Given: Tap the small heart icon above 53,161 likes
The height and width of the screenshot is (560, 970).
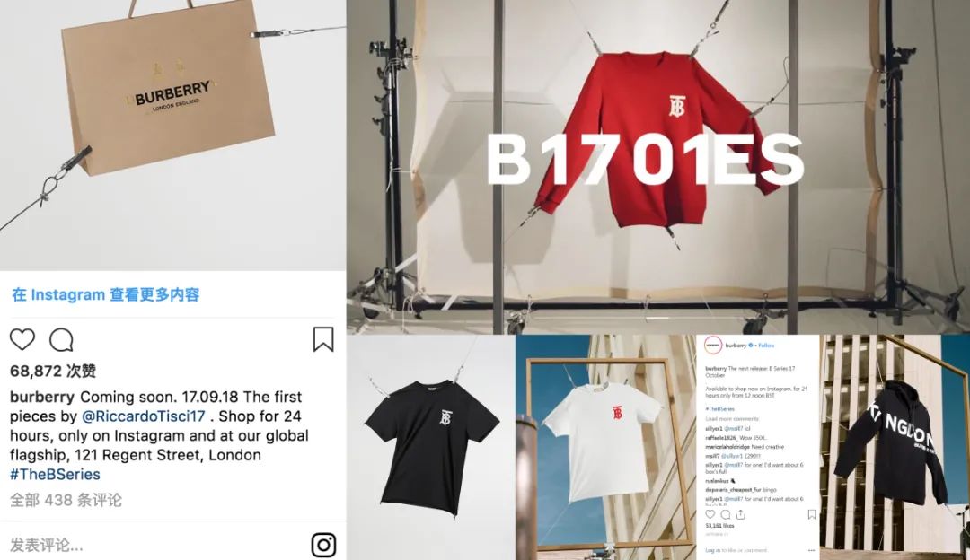Looking at the screenshot, I should point(710,514).
